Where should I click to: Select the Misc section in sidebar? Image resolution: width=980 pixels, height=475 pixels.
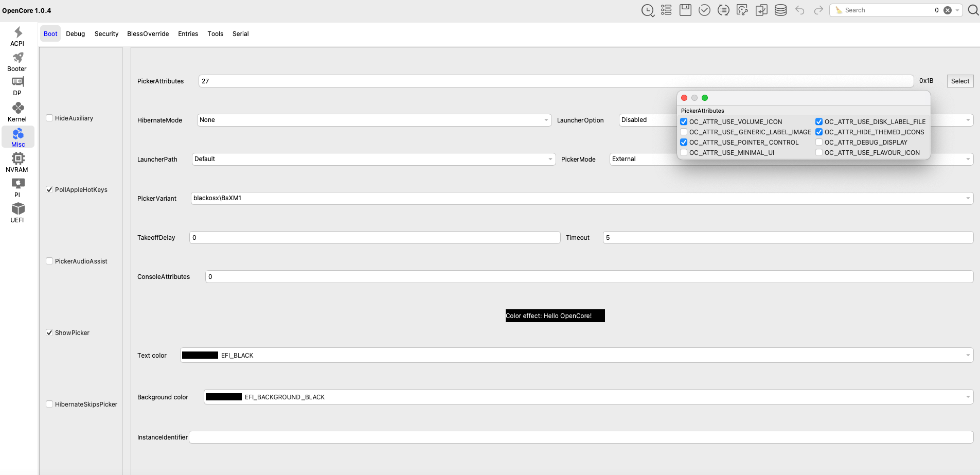[x=18, y=137]
